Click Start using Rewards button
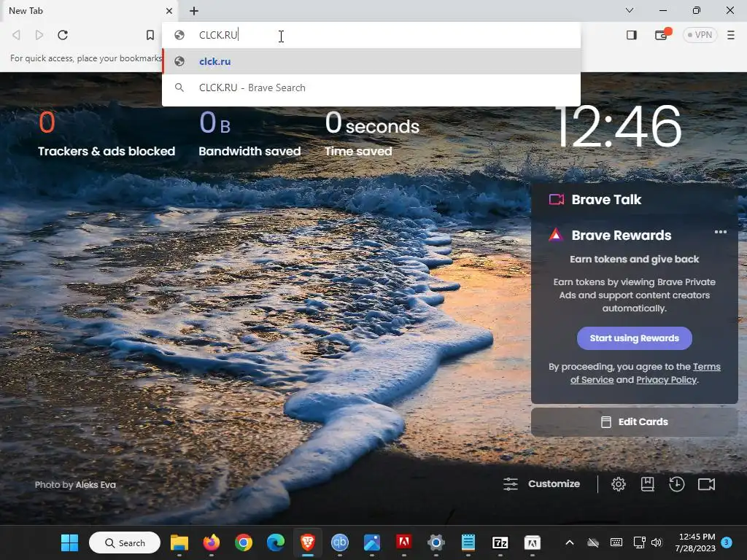The image size is (747, 560). click(x=634, y=338)
